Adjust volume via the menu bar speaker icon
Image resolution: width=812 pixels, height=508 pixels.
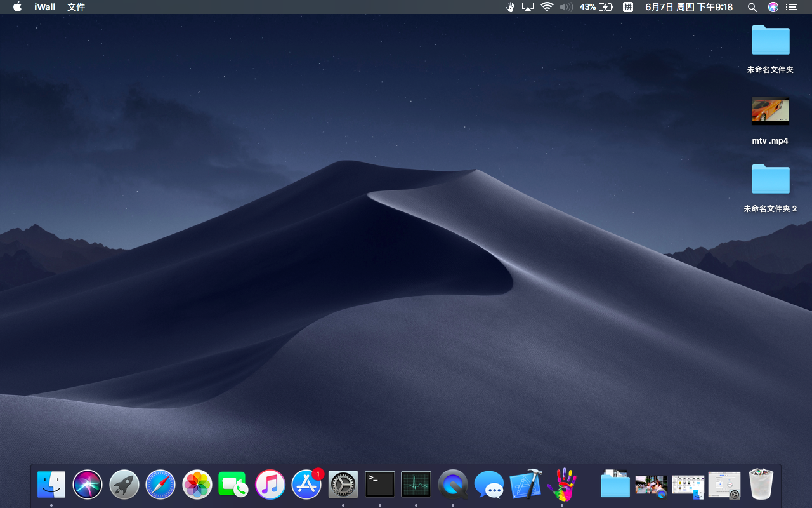point(566,7)
